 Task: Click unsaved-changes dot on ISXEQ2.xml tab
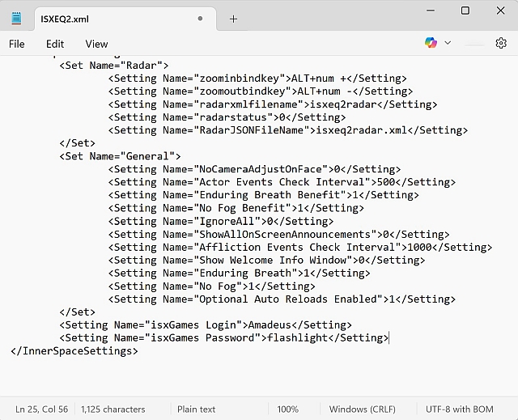click(x=200, y=19)
